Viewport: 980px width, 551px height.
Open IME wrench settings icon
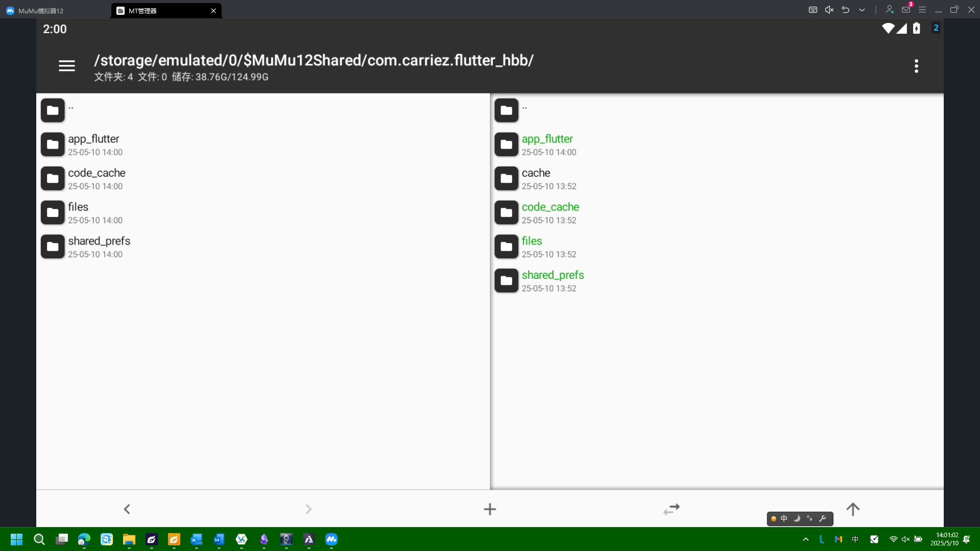tap(822, 519)
